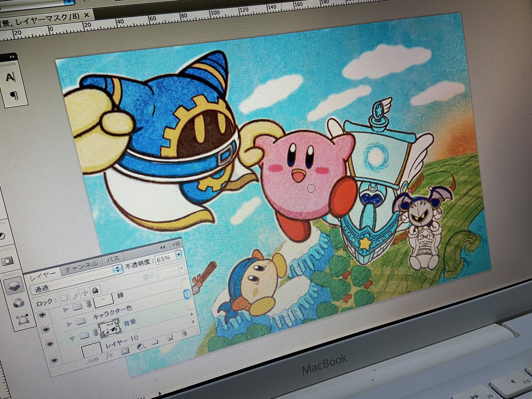
Task: Open the Masks panel icon in the dock
Action: coord(7,261)
